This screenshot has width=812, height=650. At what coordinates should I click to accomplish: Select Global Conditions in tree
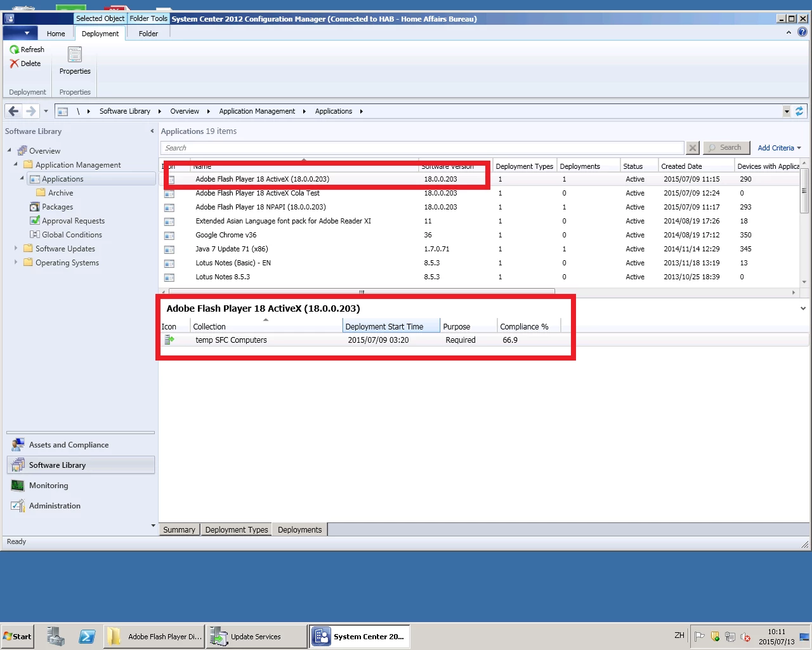pos(72,235)
